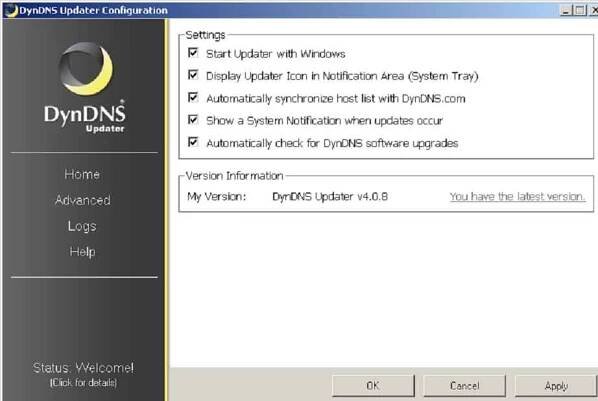Viewport: 598px width, 401px height.
Task: Uncheck automatic DynDNS software upgrades check
Action: [x=193, y=142]
